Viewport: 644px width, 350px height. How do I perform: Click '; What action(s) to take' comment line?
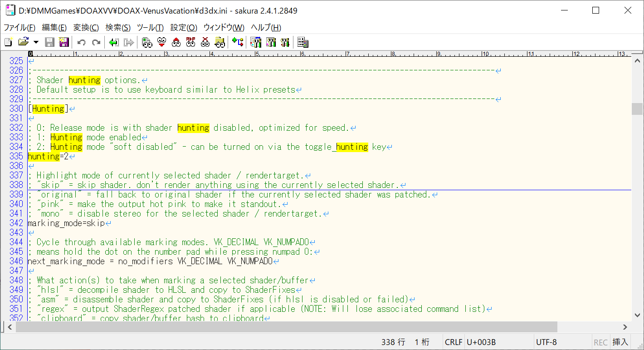168,281
